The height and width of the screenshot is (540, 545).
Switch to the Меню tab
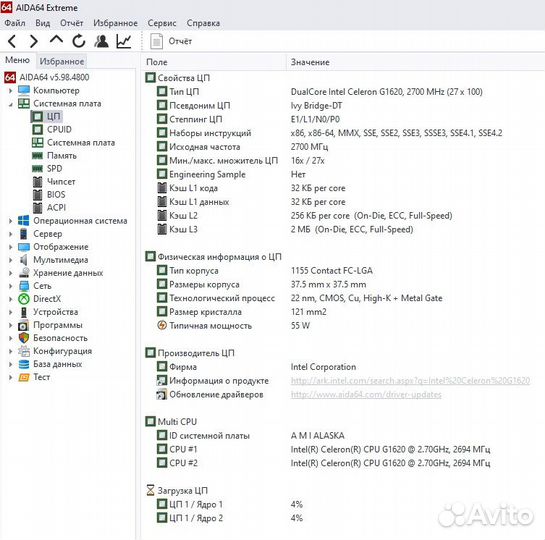(x=17, y=60)
